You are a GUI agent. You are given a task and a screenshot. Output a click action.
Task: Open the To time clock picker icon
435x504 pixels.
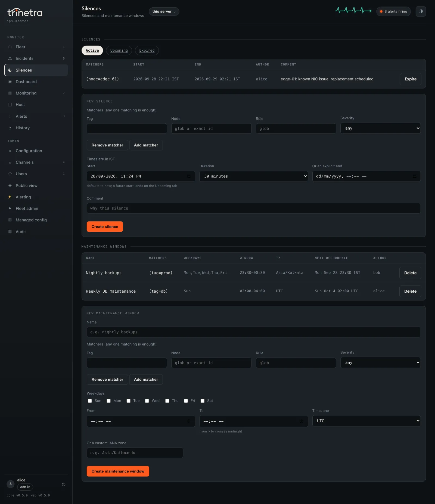tap(302, 421)
